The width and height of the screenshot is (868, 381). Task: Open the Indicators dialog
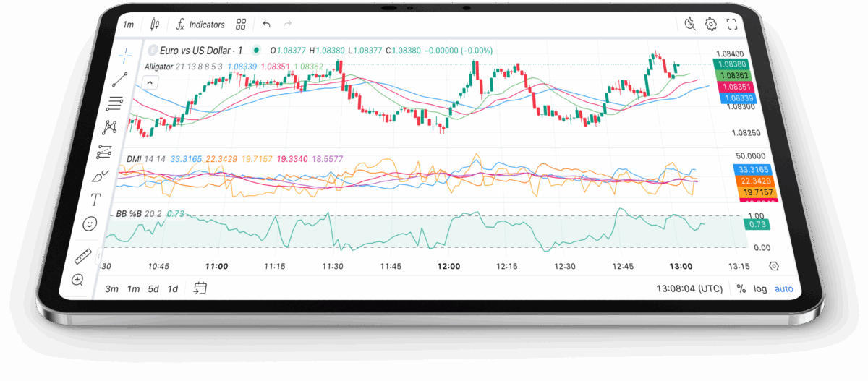click(200, 25)
